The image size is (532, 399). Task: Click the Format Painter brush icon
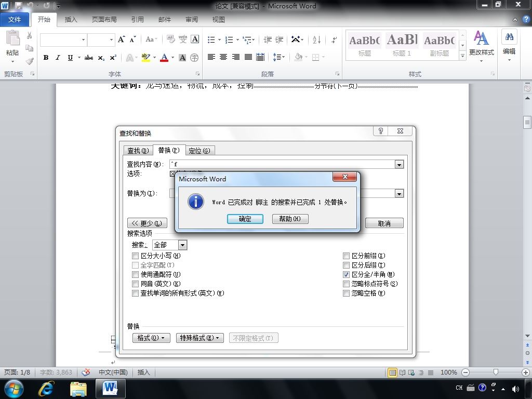click(30, 61)
